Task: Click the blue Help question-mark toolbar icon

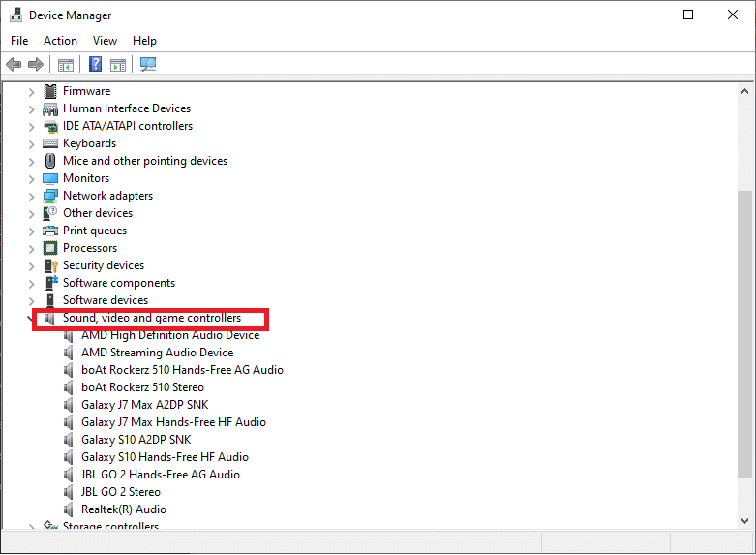Action: [95, 65]
